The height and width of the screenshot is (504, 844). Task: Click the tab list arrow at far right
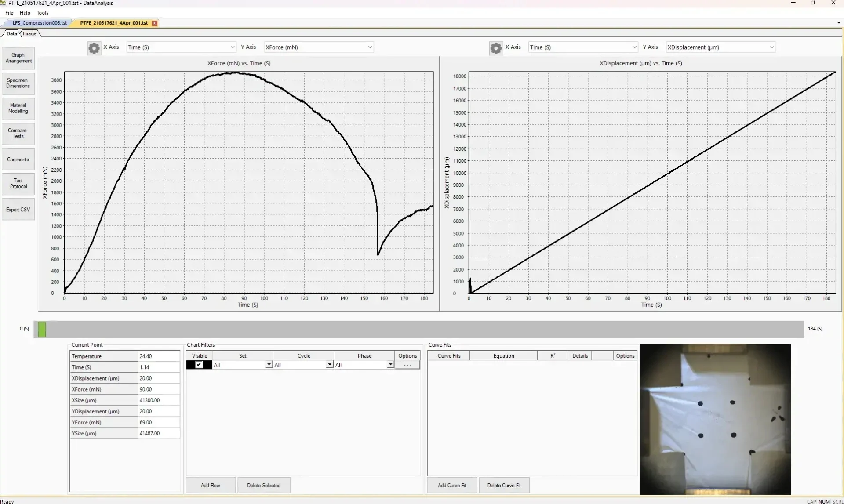click(x=838, y=23)
